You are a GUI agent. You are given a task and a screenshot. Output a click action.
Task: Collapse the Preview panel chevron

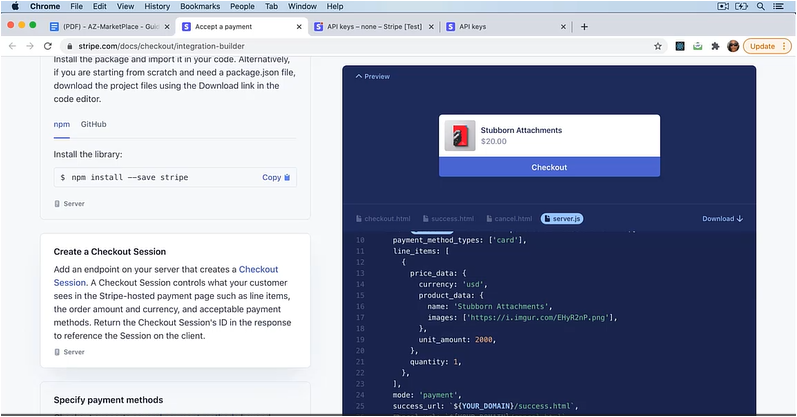tap(359, 76)
